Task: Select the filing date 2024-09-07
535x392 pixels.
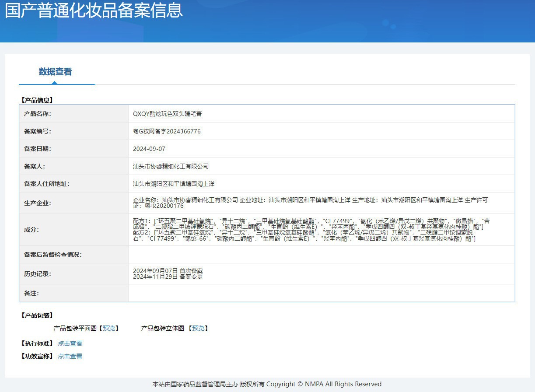Action: click(149, 149)
